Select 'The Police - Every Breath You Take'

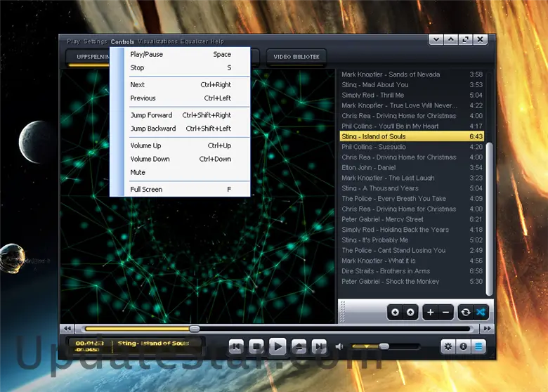412,198
